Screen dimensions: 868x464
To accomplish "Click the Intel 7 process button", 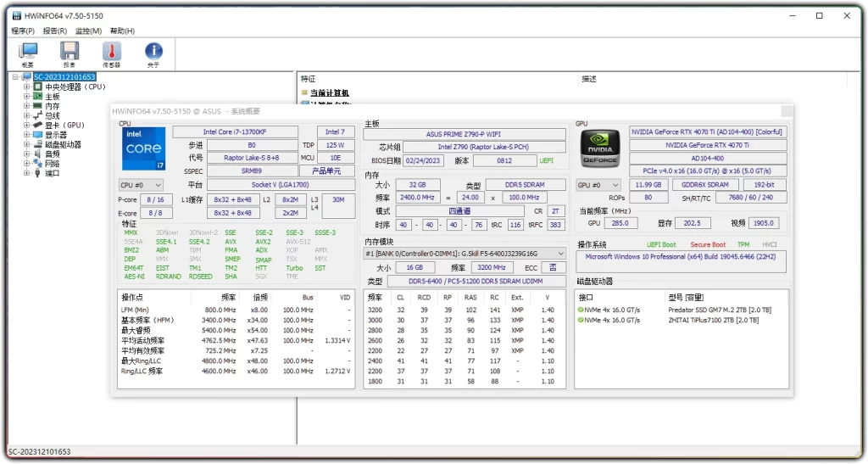I will click(x=336, y=131).
